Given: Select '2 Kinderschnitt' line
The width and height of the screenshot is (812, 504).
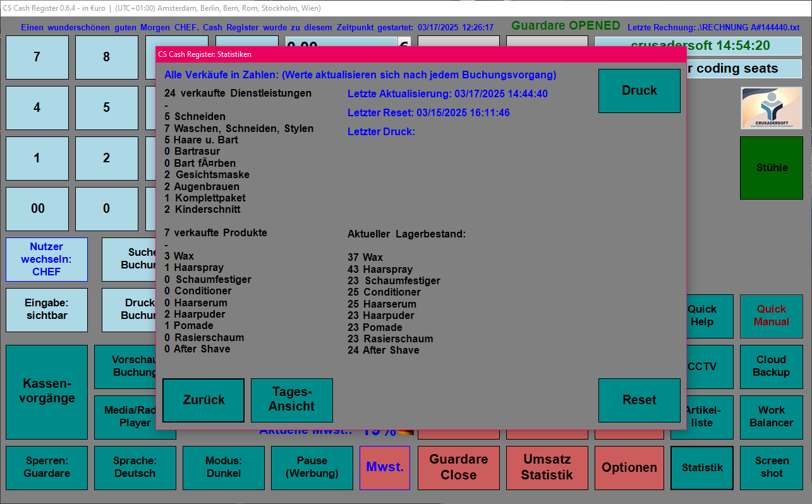Looking at the screenshot, I should (202, 209).
